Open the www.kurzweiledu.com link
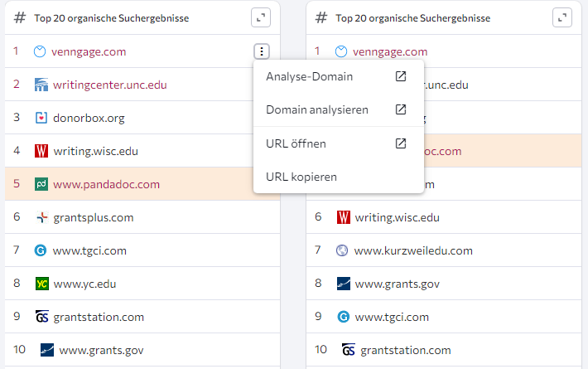The height and width of the screenshot is (369, 588). coord(413,250)
